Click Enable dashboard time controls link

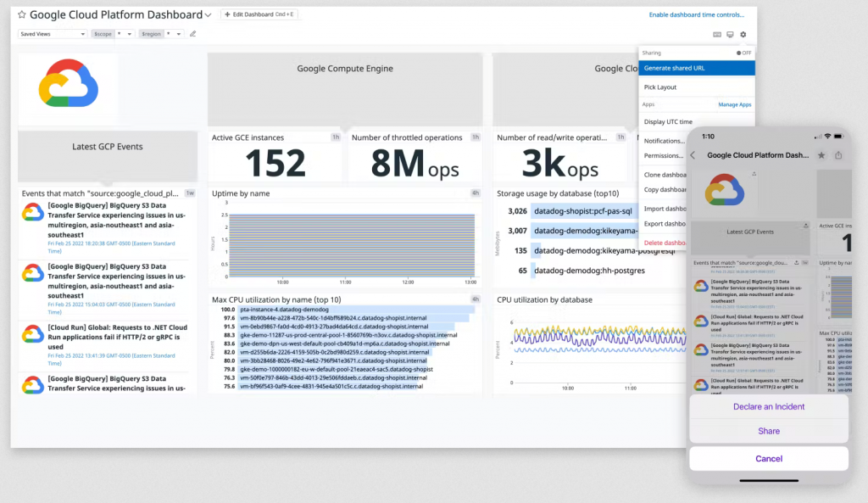696,14
